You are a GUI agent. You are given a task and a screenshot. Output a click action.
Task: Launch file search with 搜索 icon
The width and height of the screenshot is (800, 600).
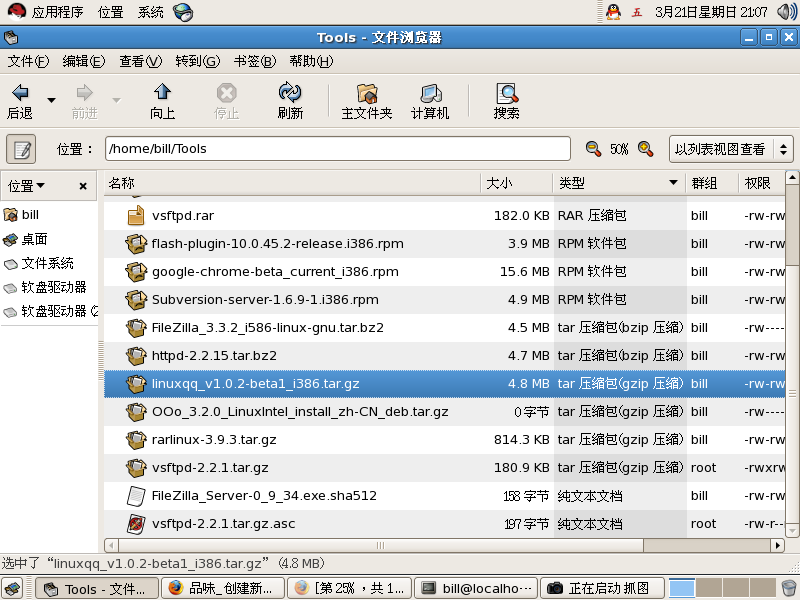coord(507,93)
